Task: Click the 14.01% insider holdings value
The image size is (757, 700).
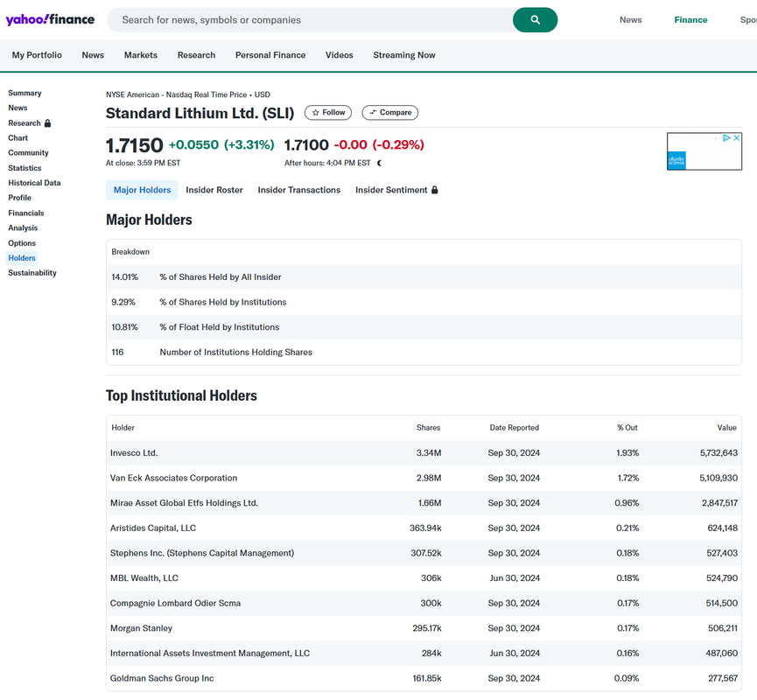Action: pos(124,277)
